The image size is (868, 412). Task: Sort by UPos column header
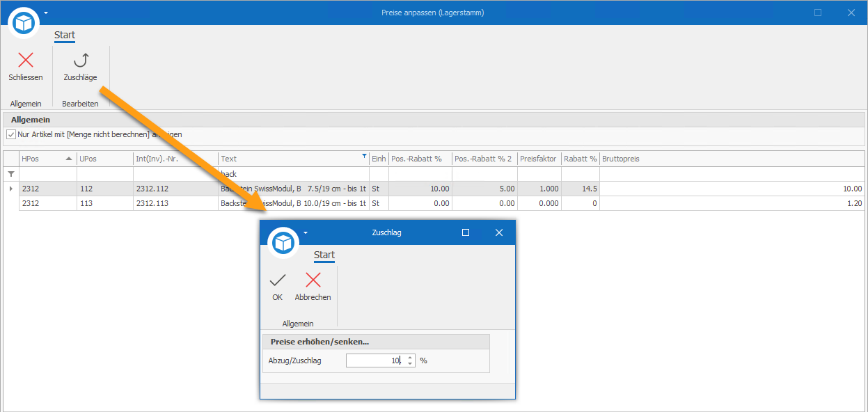[105, 159]
